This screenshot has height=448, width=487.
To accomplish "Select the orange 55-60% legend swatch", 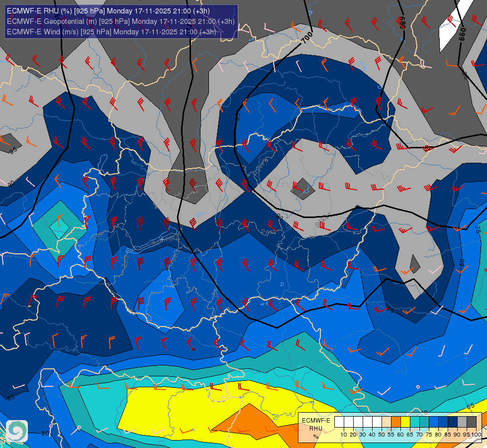I will pyautogui.click(x=396, y=422).
